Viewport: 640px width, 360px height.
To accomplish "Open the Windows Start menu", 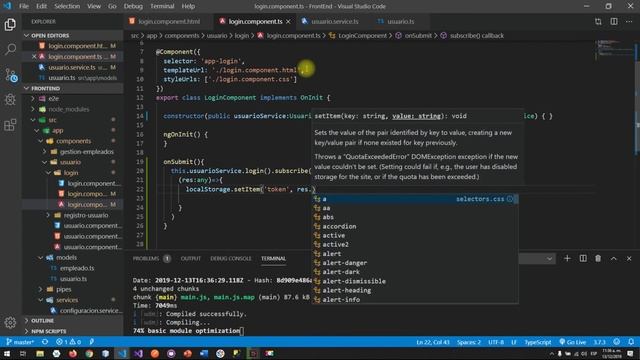I will click(x=7, y=353).
